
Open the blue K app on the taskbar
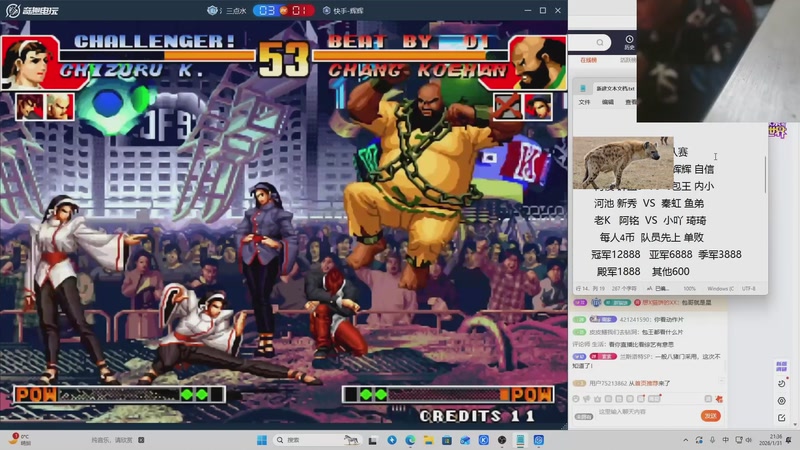(x=484, y=440)
